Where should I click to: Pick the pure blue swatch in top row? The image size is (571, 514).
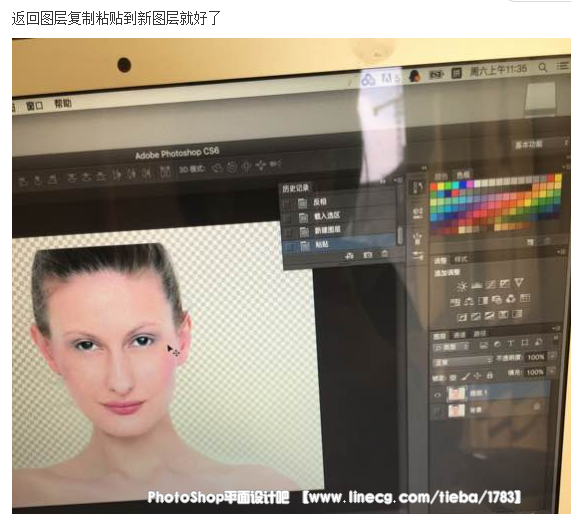click(x=462, y=185)
